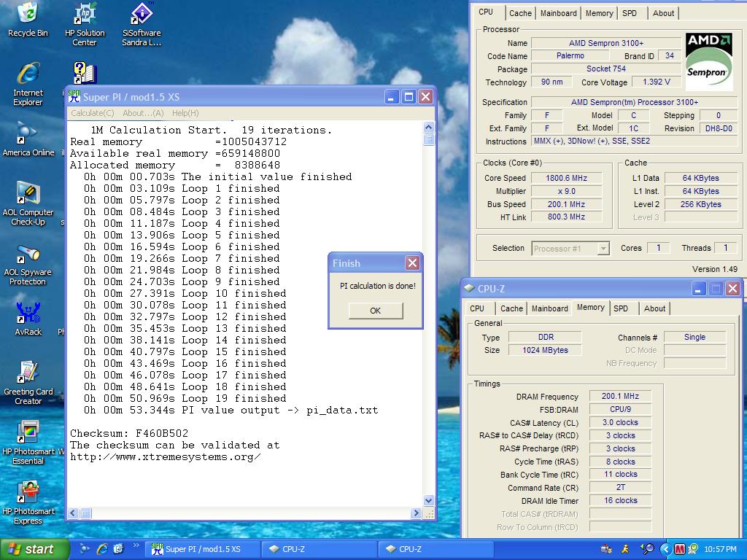Screen dimensions: 747x560
Task: Open About tab in the memory Timings CPU-Z window
Action: 654,308
